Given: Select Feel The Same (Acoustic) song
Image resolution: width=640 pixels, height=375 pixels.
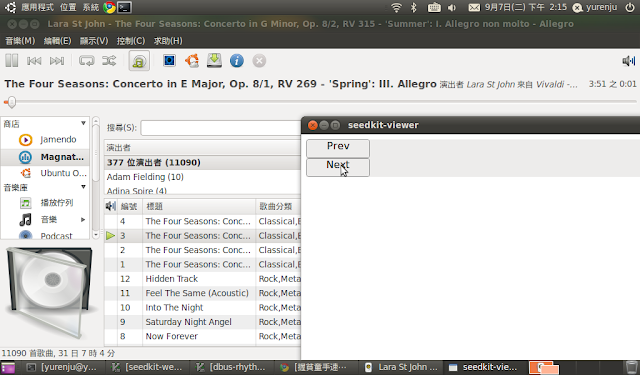Looking at the screenshot, I should click(203, 293).
